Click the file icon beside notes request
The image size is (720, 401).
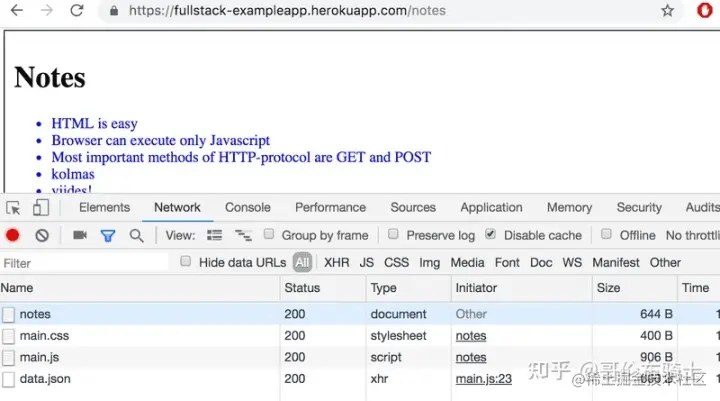pos(8,315)
